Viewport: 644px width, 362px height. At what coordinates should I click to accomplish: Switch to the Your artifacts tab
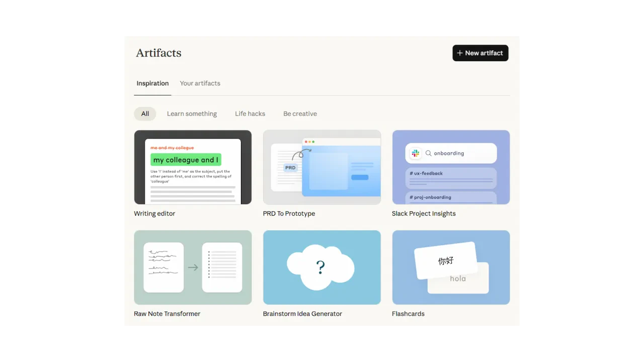click(200, 83)
